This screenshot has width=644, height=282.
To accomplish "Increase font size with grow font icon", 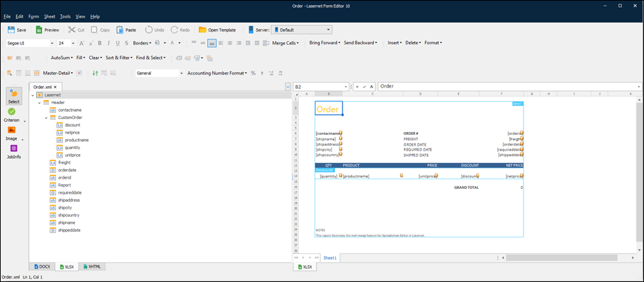I will [x=81, y=42].
